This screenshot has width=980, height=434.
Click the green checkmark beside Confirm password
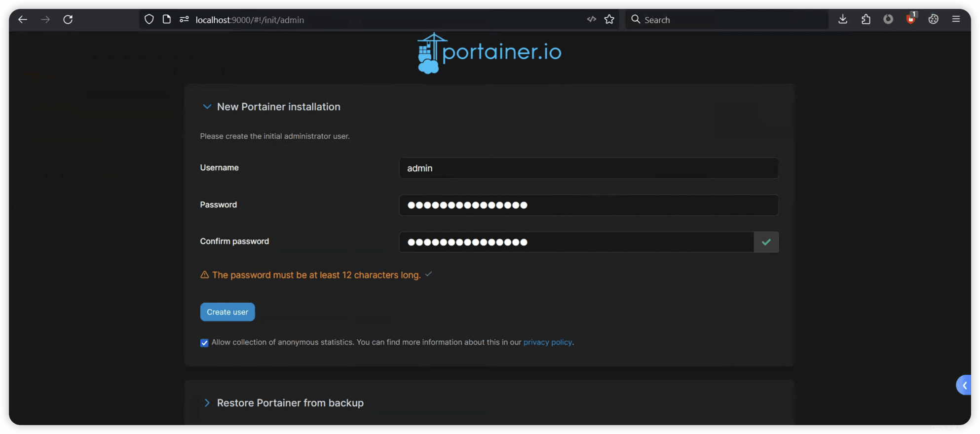(x=766, y=242)
